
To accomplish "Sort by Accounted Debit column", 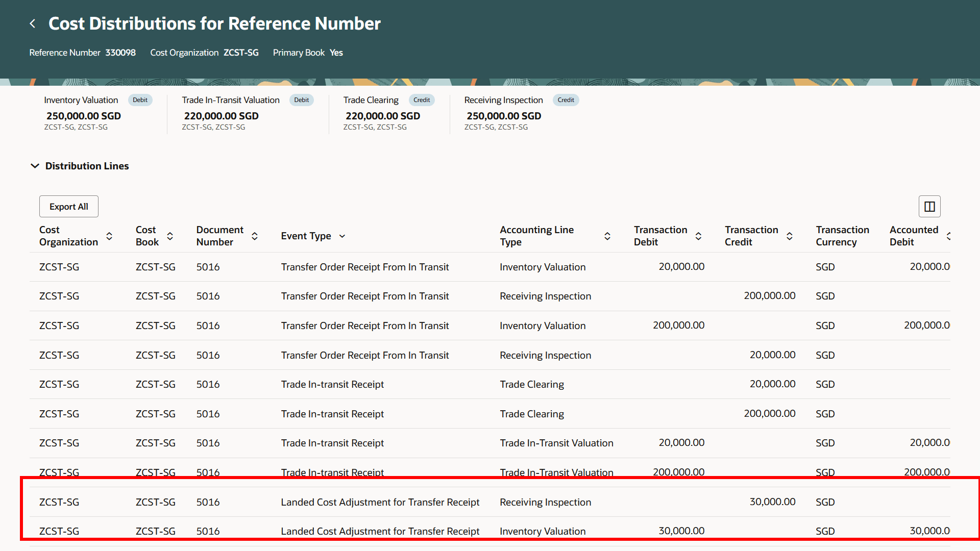I will point(948,236).
